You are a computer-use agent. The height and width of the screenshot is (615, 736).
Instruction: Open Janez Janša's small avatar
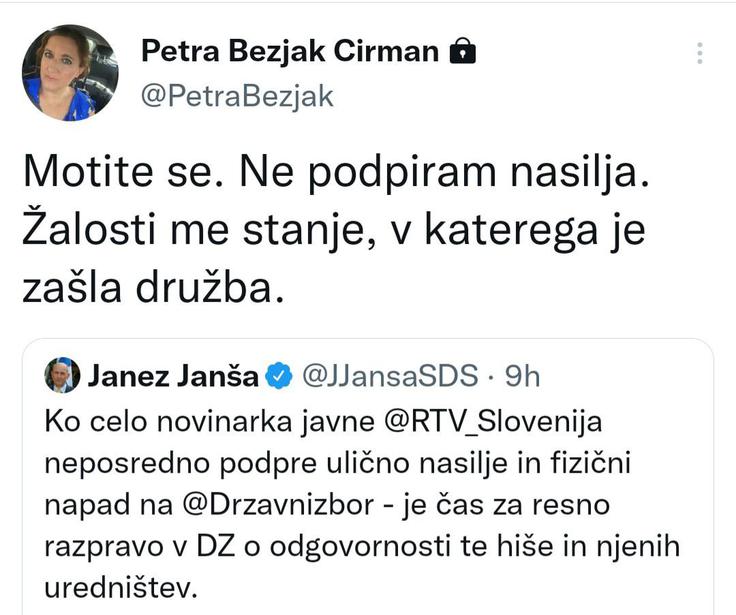pos(62,376)
